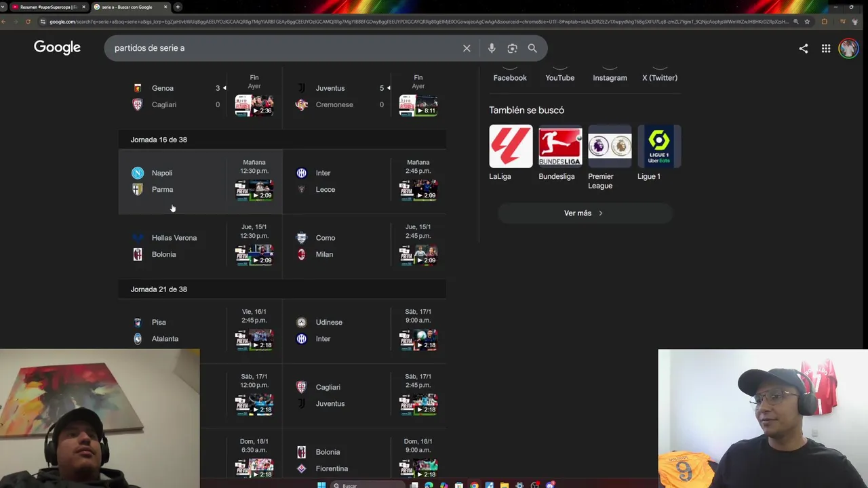Play the Cagliari vs Juventus preview video

[418, 405]
